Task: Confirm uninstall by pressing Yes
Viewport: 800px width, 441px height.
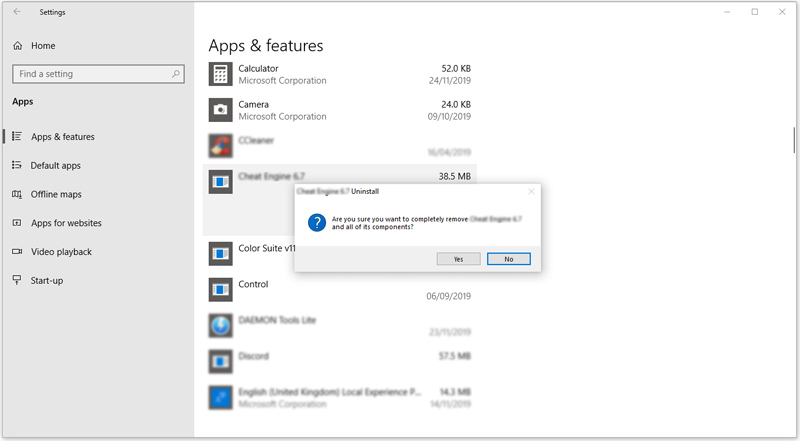Action: coord(458,259)
